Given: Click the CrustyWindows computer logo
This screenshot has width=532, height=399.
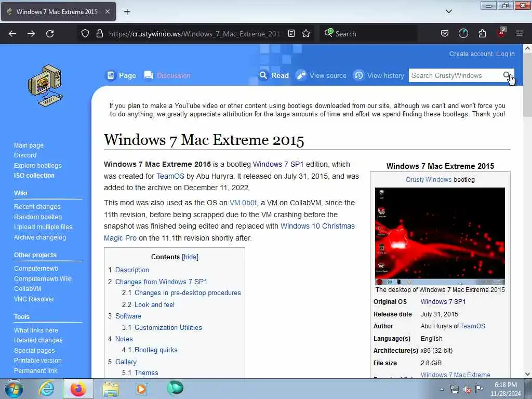Looking at the screenshot, I should pyautogui.click(x=46, y=86).
